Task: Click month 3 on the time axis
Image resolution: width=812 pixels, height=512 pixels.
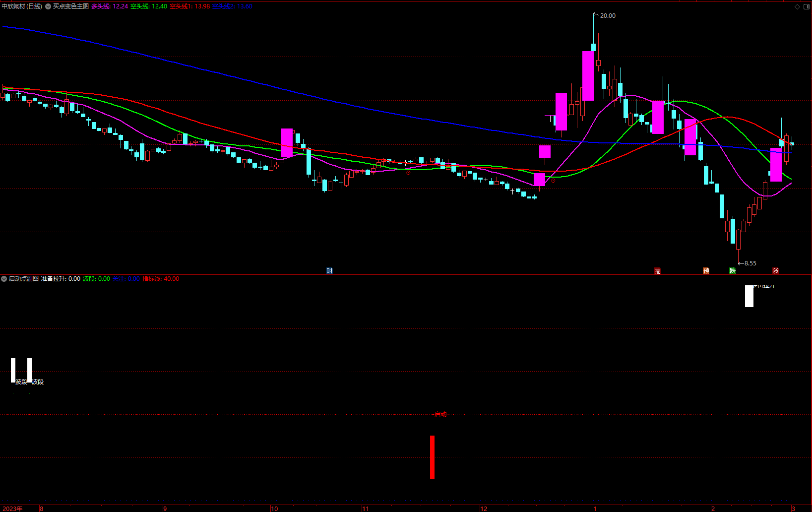Action: 794,509
